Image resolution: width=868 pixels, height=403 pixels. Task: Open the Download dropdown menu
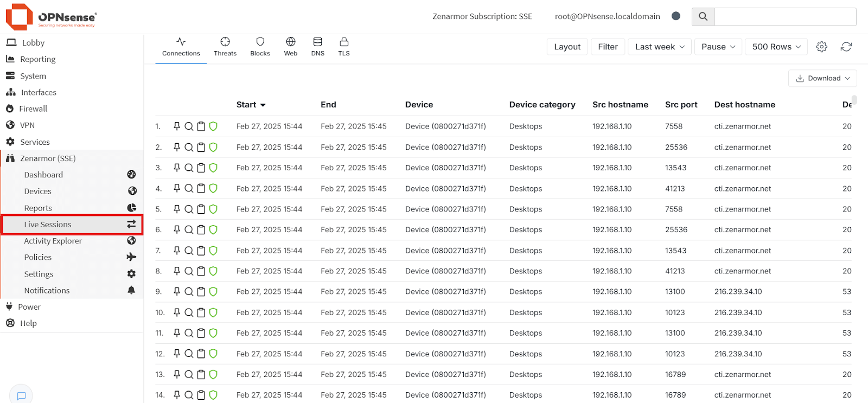tap(822, 78)
